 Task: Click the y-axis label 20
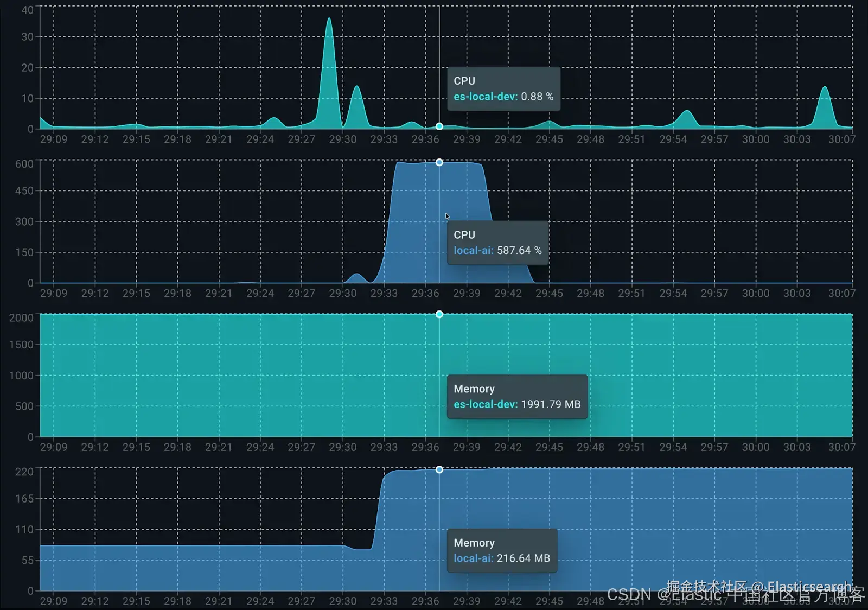point(28,68)
